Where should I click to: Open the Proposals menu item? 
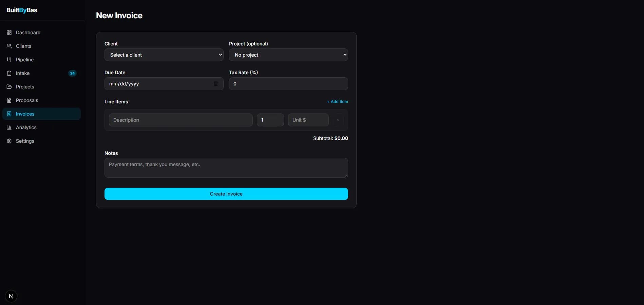tap(27, 100)
